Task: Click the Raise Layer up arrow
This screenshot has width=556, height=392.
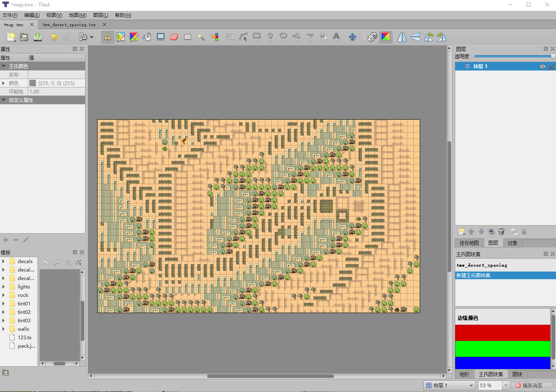Action: coord(471,232)
